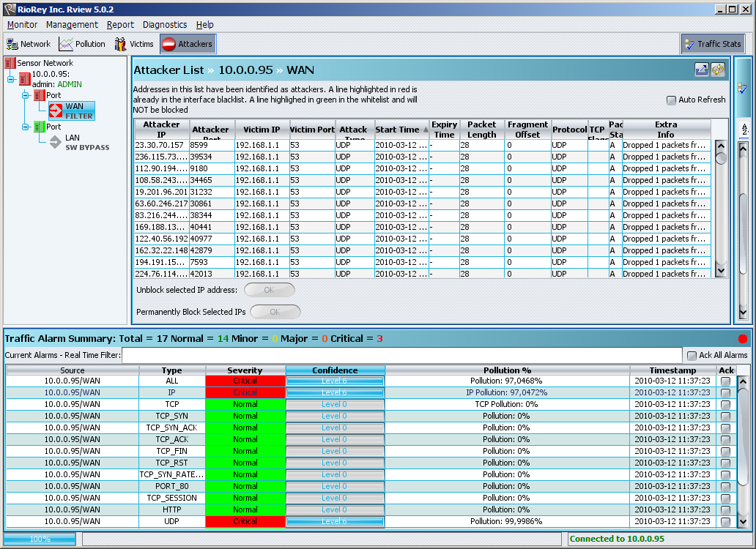756x549 pixels.
Task: Check the Ack All Alarms checkbox
Action: (692, 356)
